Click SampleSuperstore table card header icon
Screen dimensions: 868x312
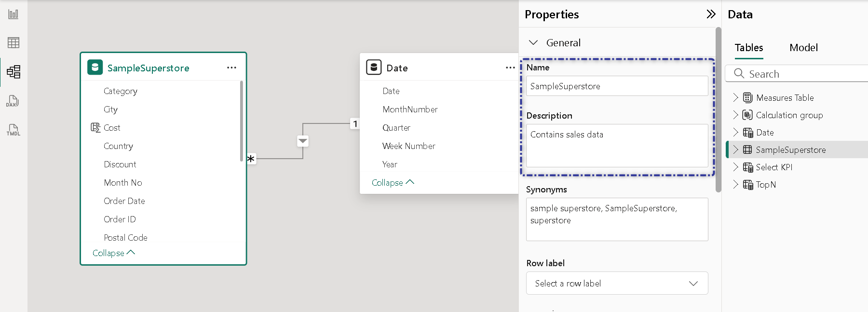95,67
